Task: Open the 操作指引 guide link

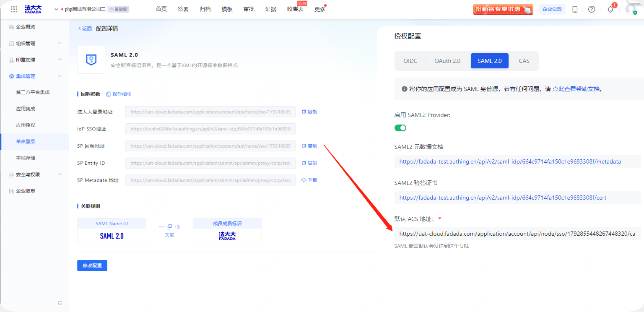Action: click(119, 94)
